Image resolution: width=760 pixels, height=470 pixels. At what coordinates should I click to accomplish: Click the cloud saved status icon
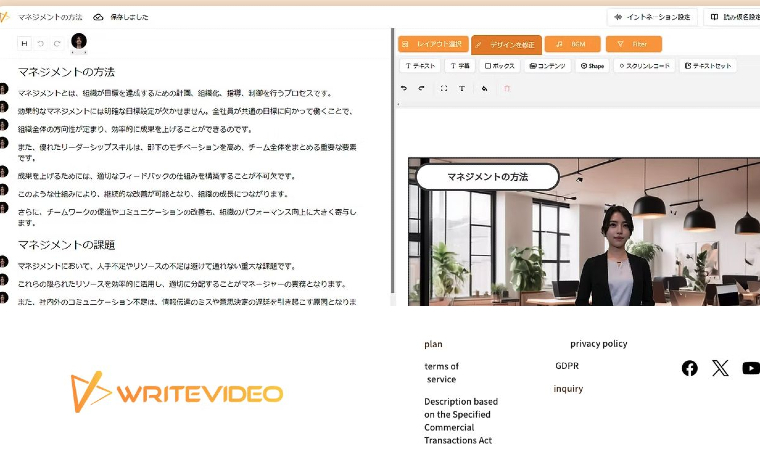click(x=98, y=17)
